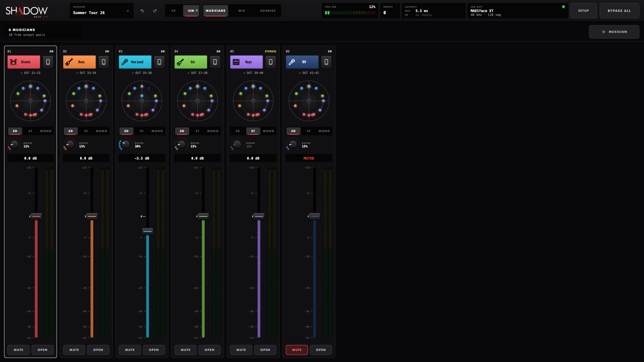This screenshot has width=644, height=362.
Task: Mute the Vox Lead musician
Action: 130,350
